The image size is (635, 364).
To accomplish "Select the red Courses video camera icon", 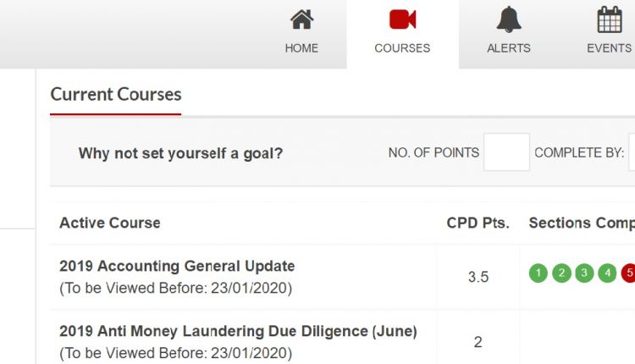I will point(402,19).
